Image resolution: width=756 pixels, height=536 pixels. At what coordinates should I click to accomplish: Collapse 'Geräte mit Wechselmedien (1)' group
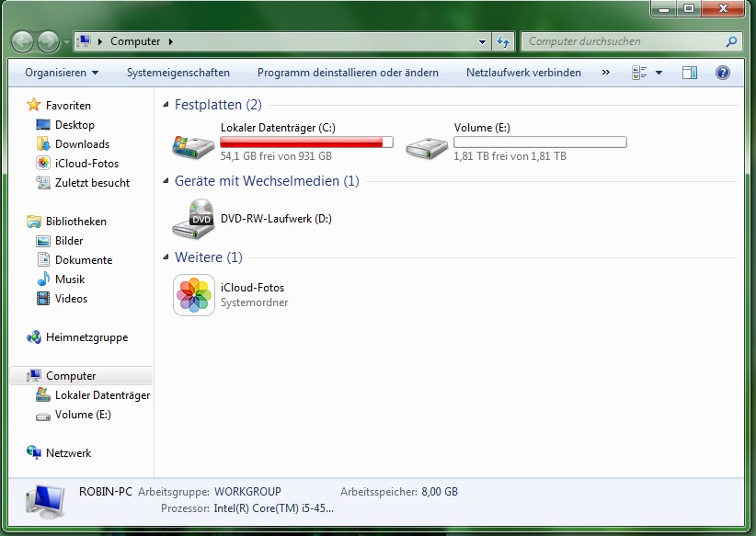166,181
